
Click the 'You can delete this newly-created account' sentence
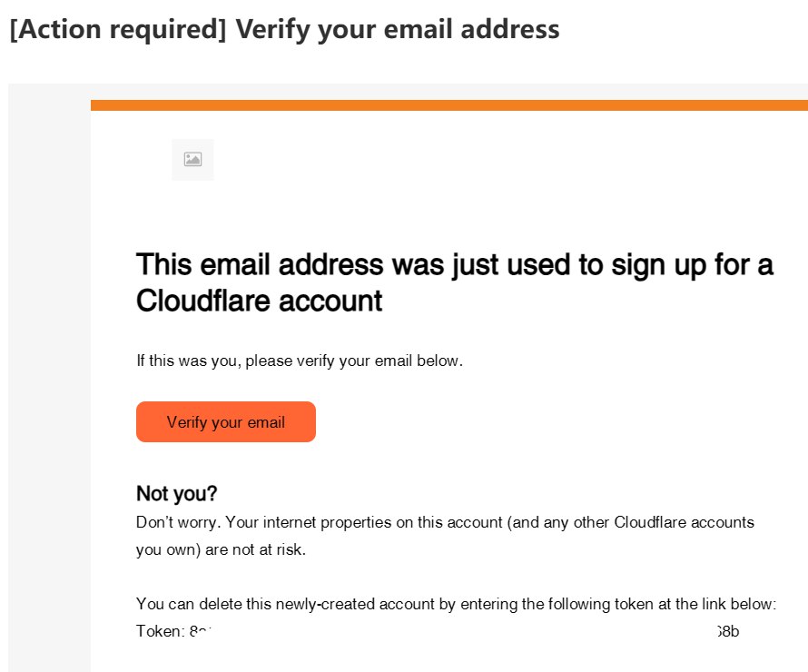(456, 604)
